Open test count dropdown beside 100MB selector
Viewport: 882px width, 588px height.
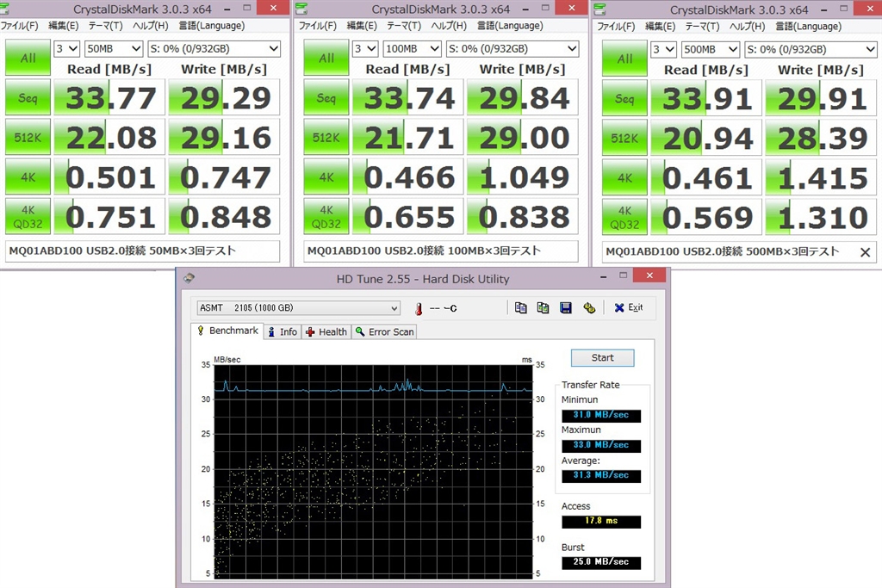[x=364, y=49]
